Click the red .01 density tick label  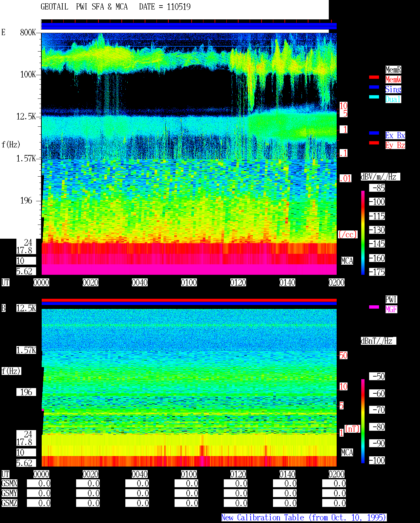tap(346, 179)
